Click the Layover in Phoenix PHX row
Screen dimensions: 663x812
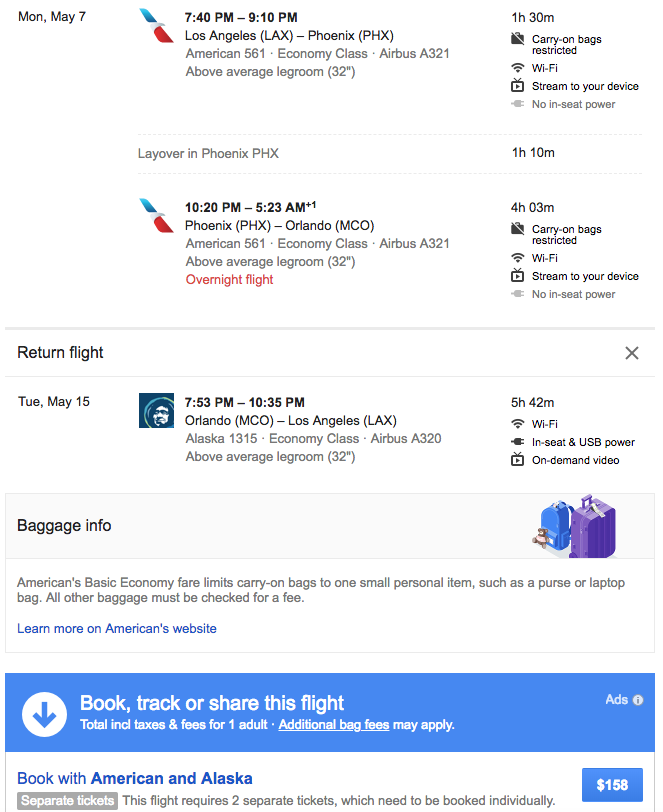(208, 153)
